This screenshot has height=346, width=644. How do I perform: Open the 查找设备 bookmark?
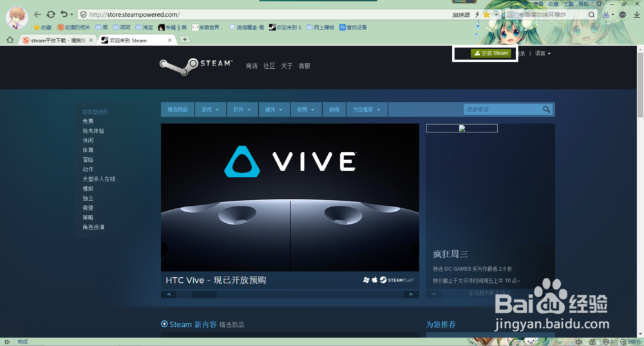tap(353, 28)
